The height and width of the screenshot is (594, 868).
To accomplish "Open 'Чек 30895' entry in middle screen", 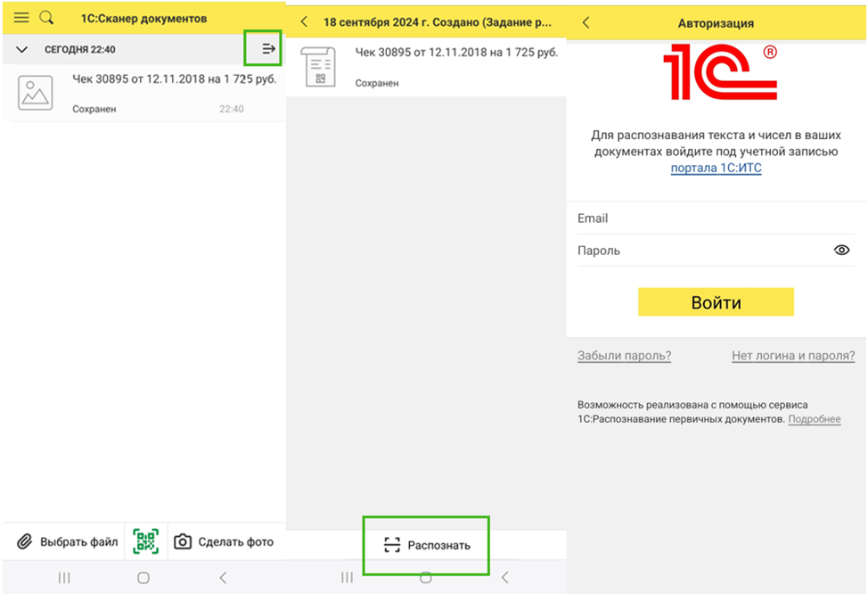I will coord(426,67).
